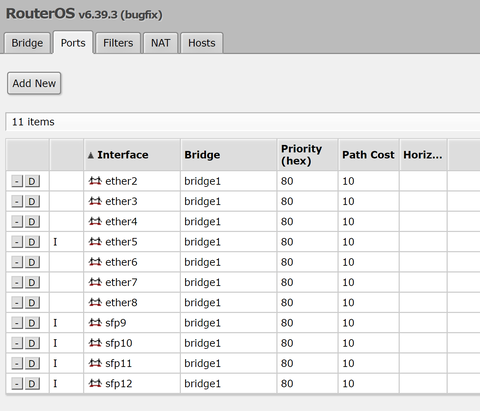Click the I flag in ether5 row

(55, 242)
